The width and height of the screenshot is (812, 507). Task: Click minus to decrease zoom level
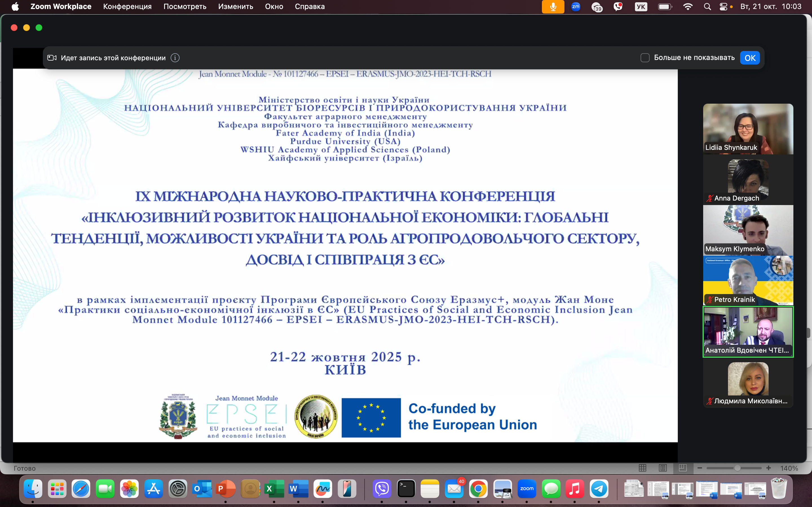pos(700,468)
